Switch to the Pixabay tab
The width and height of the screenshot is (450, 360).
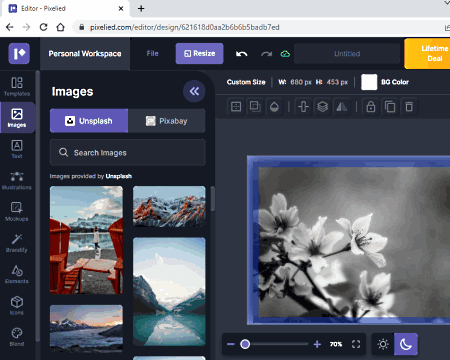pos(167,121)
